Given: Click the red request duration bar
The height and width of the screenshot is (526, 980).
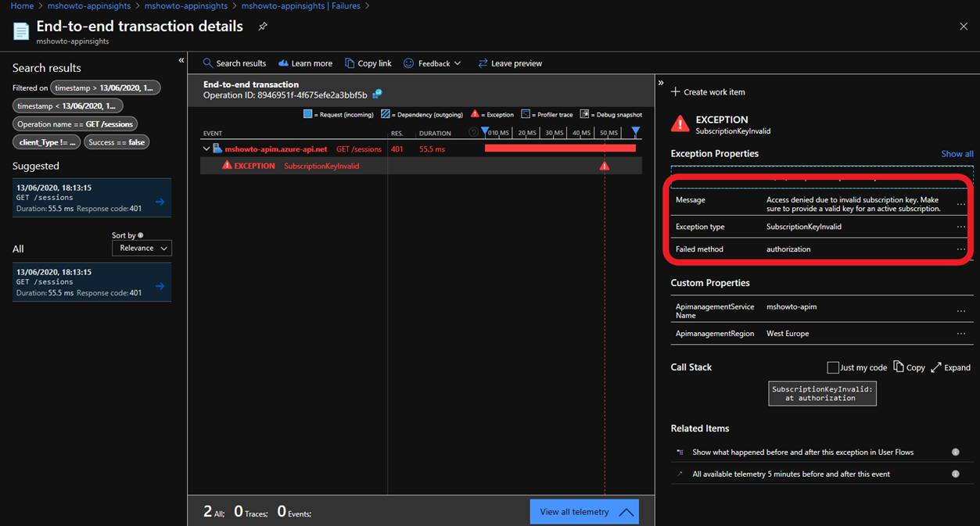Looking at the screenshot, I should click(x=560, y=148).
